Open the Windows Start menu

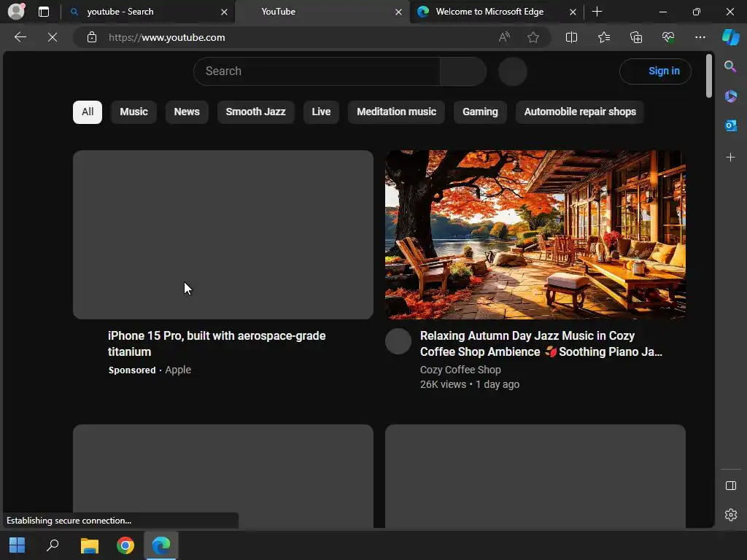(18, 545)
